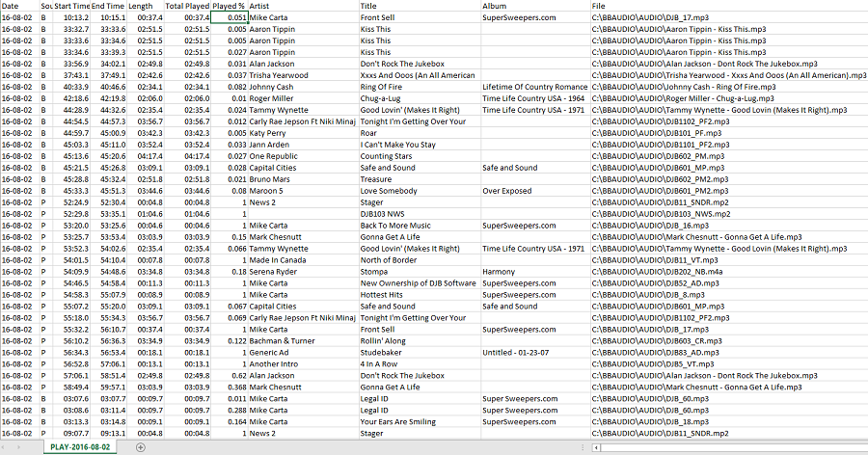Select the Back To More Music cell

420,226
